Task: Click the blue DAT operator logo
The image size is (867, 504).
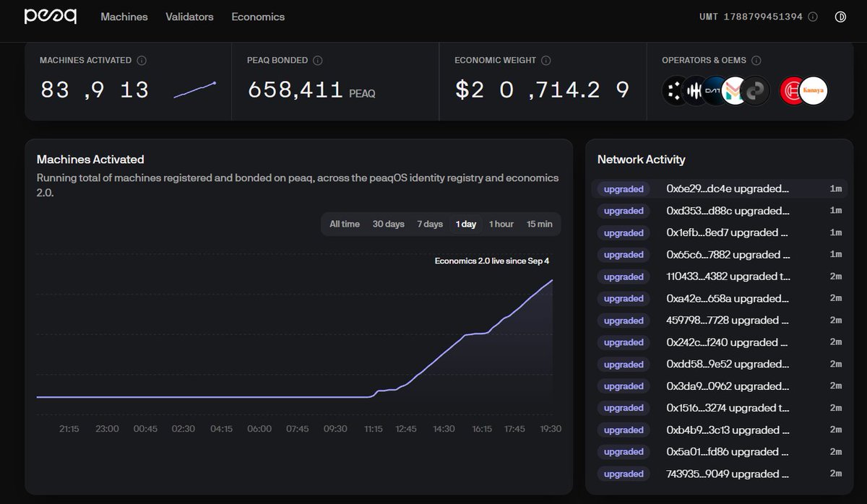Action: point(714,90)
